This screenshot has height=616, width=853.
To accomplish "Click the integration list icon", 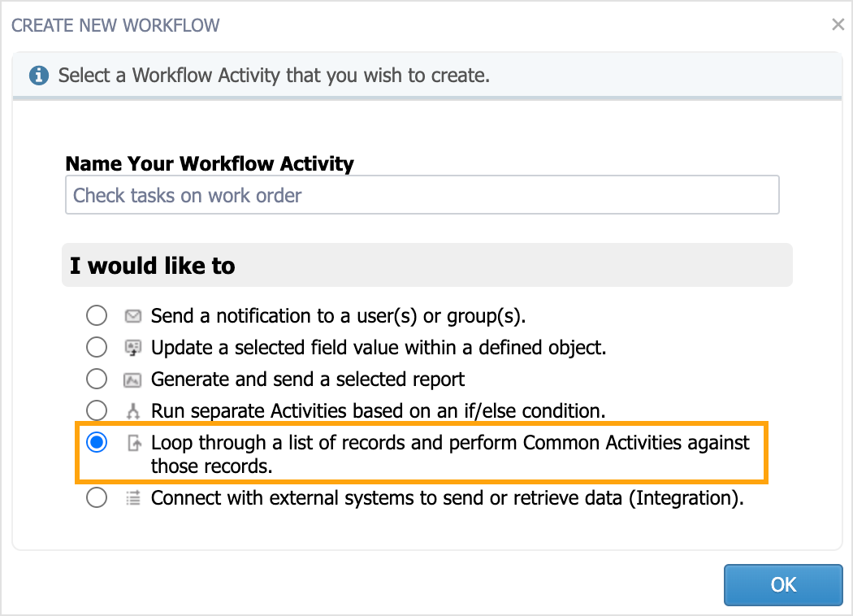I will coord(132,498).
